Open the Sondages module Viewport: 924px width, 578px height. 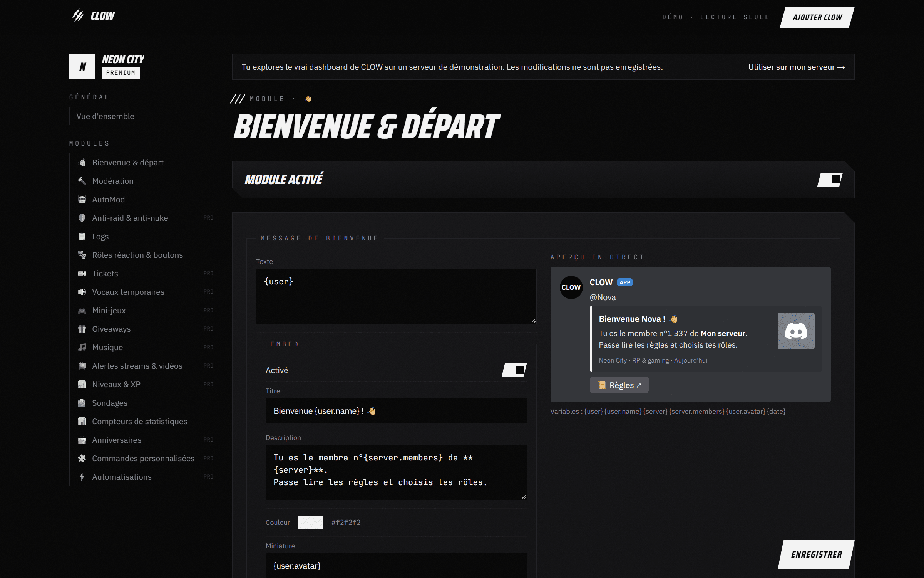point(110,403)
